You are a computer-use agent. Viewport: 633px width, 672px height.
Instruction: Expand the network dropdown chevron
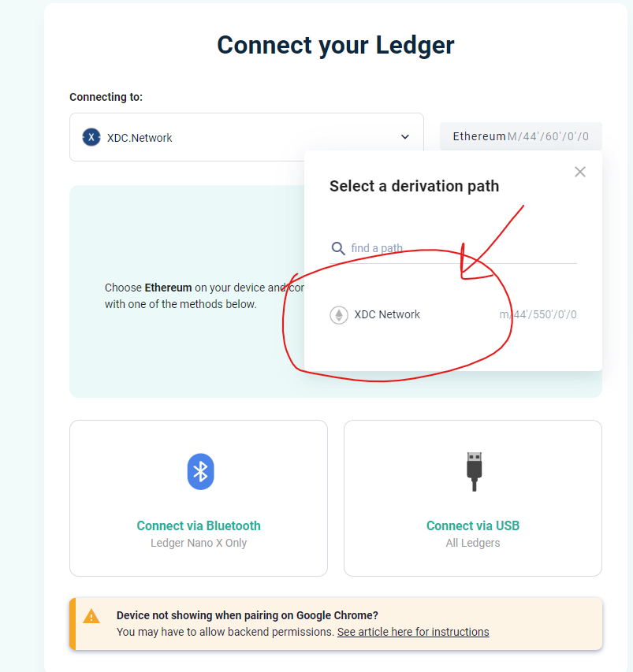click(405, 137)
